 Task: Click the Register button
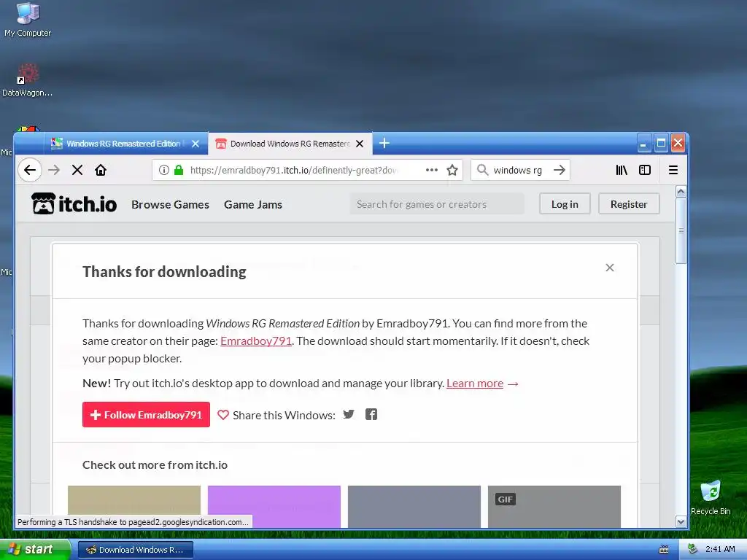click(x=629, y=204)
